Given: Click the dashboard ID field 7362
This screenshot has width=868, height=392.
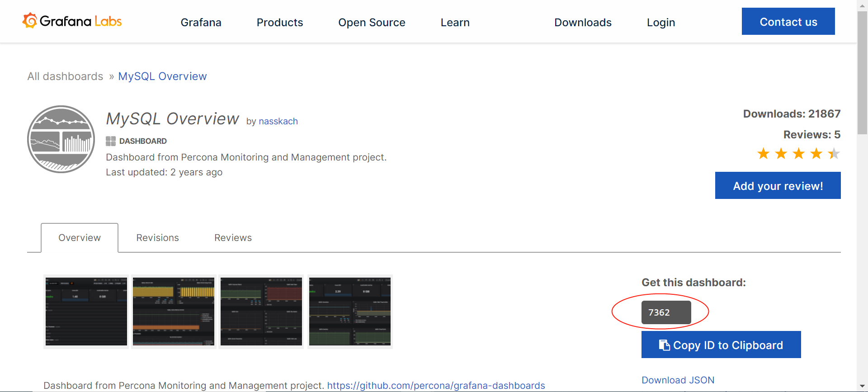Looking at the screenshot, I should [x=666, y=312].
